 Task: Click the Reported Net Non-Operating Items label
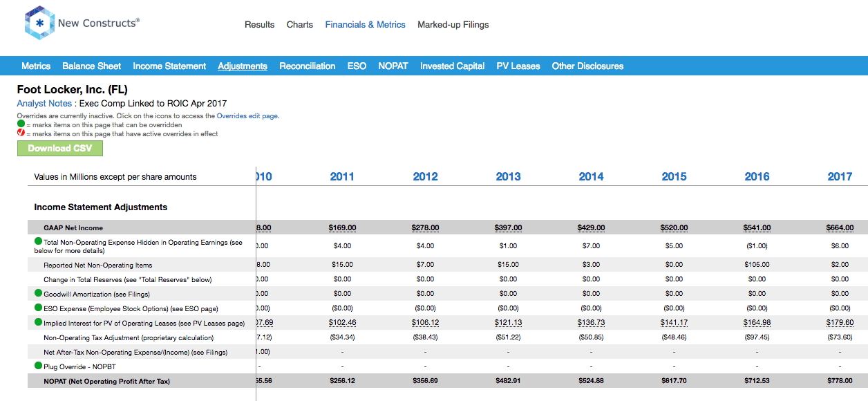coord(98,265)
